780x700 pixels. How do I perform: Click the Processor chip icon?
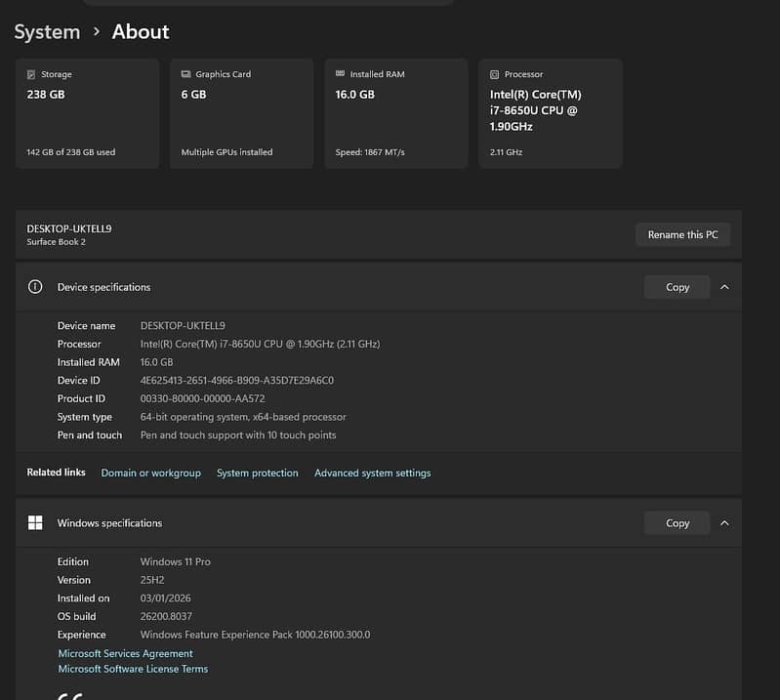click(x=494, y=74)
